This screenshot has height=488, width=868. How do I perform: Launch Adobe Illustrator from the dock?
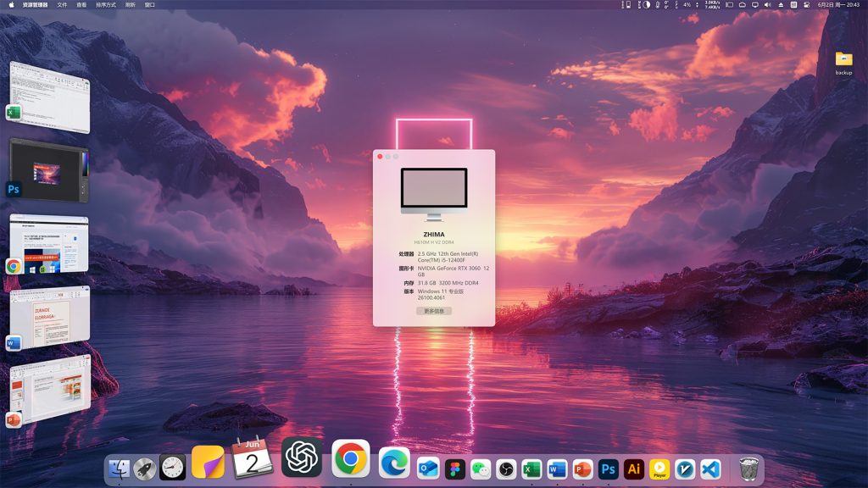633,469
